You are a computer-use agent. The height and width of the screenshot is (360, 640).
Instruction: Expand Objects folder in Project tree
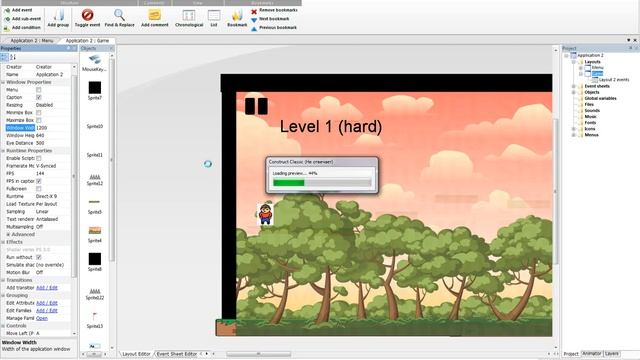coord(573,93)
